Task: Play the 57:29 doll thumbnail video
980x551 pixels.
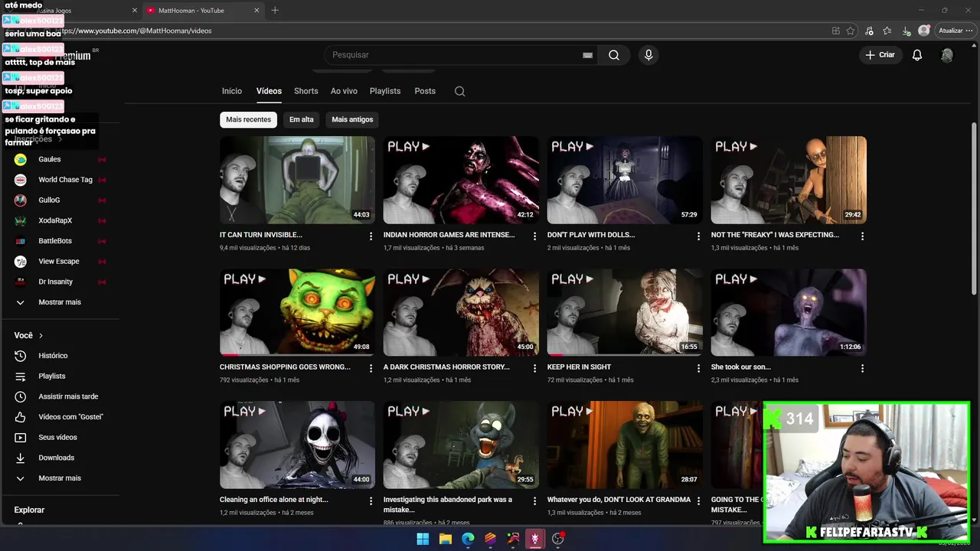Action: click(x=625, y=180)
